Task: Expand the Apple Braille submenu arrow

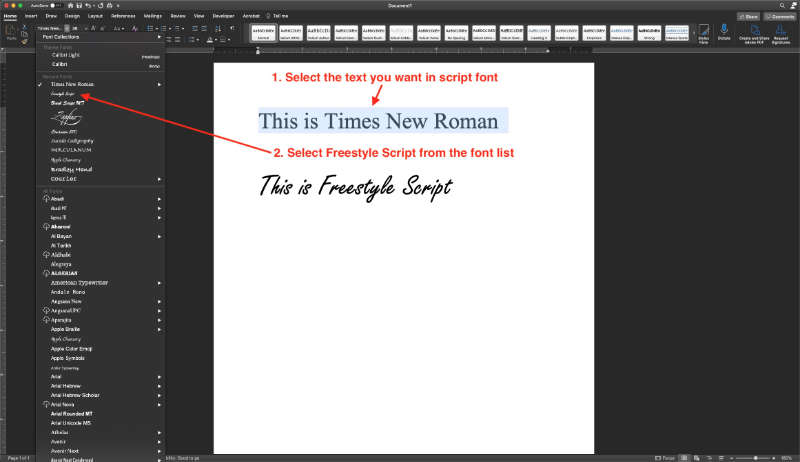Action: click(x=159, y=329)
